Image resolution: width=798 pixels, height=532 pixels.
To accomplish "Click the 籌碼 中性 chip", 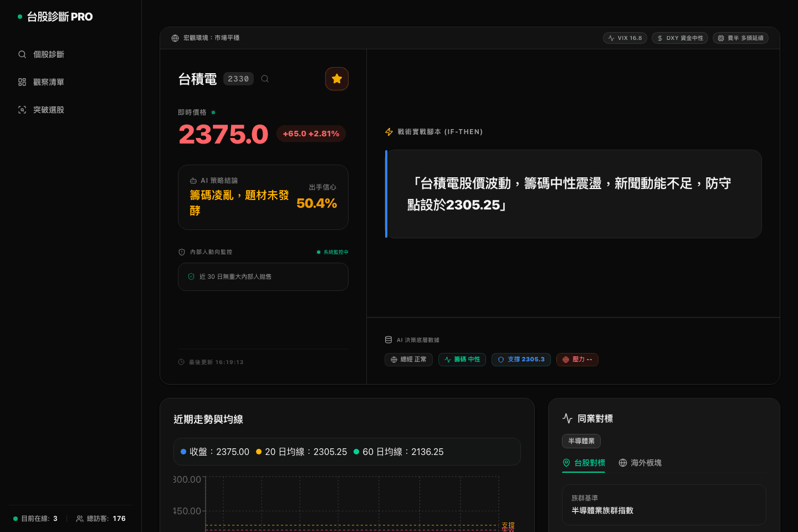I will 462,360.
